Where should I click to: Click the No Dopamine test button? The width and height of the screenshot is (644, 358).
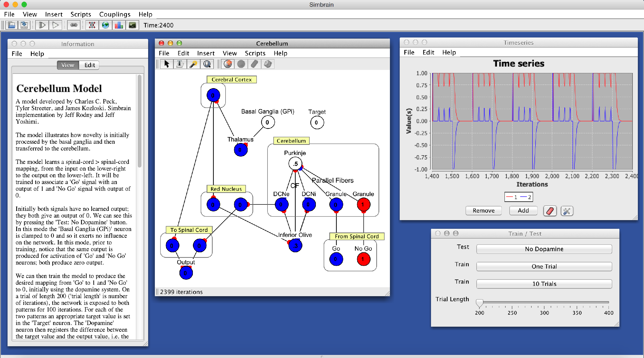[544, 249]
